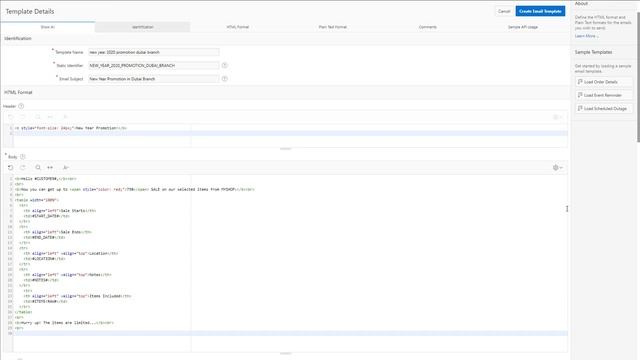Click the Identification section heading
The image size is (640, 360).
pos(18,38)
